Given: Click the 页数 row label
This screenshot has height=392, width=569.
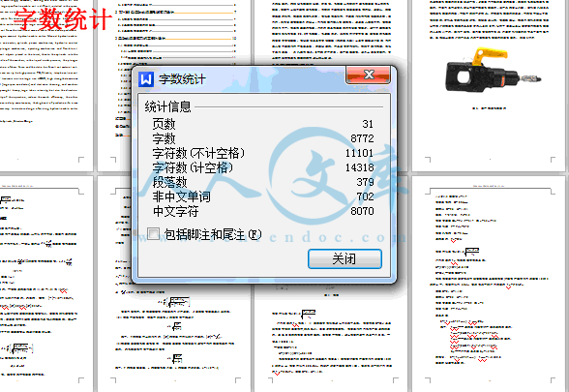Looking at the screenshot, I should (x=164, y=124).
